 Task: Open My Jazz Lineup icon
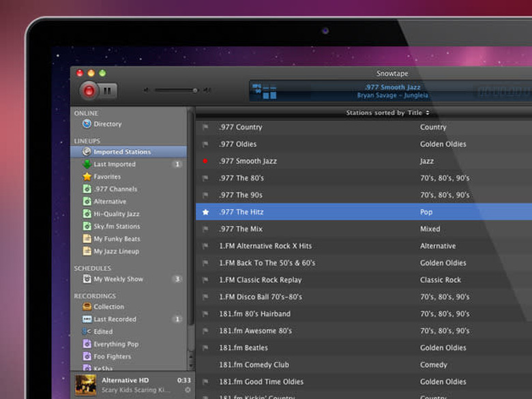click(x=87, y=251)
